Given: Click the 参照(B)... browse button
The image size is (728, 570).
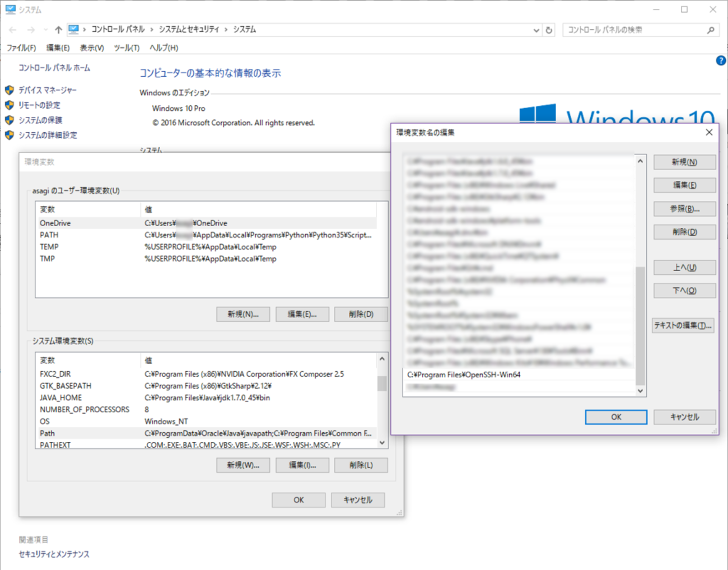Looking at the screenshot, I should pyautogui.click(x=684, y=209).
